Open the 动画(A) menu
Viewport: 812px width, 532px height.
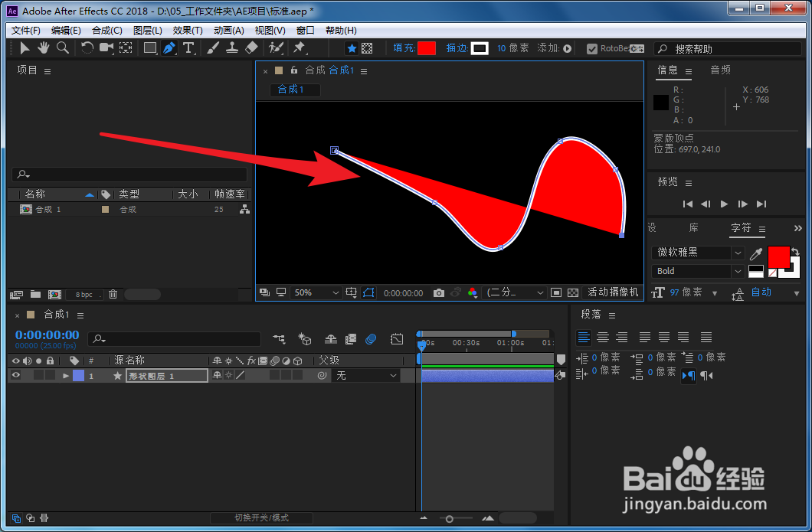pos(229,31)
